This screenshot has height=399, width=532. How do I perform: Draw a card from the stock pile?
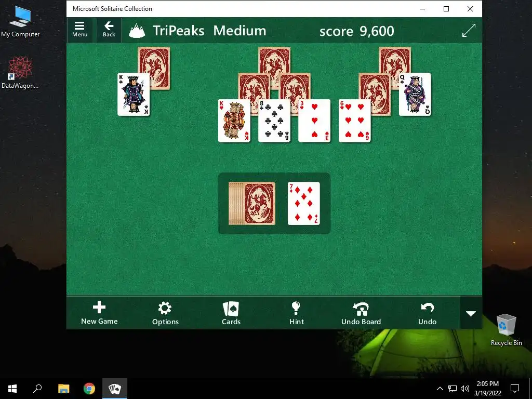pos(252,203)
